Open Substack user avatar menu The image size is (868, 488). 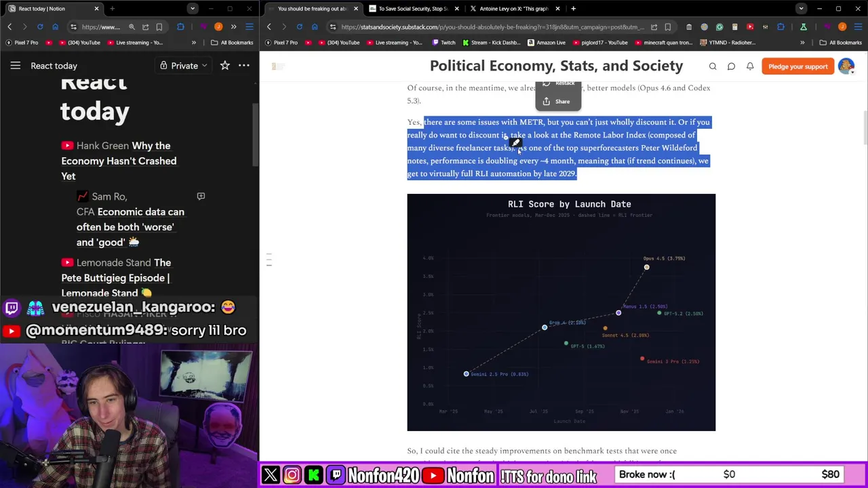(x=846, y=66)
